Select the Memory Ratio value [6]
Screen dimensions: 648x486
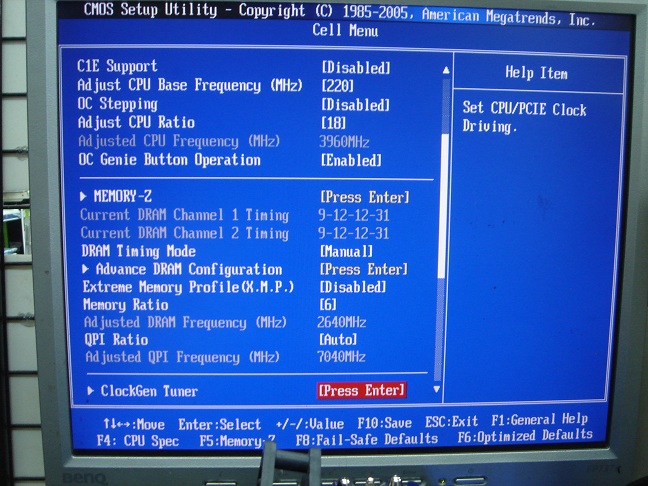click(x=328, y=305)
